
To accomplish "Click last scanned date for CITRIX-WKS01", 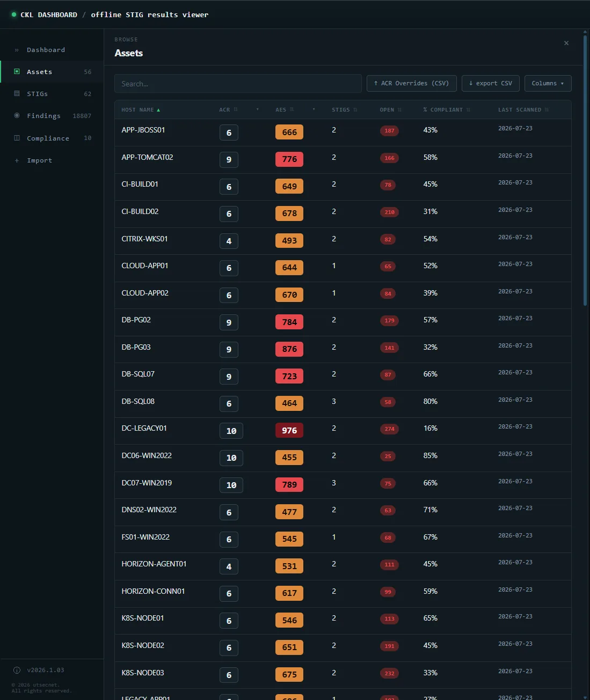I will point(515,237).
